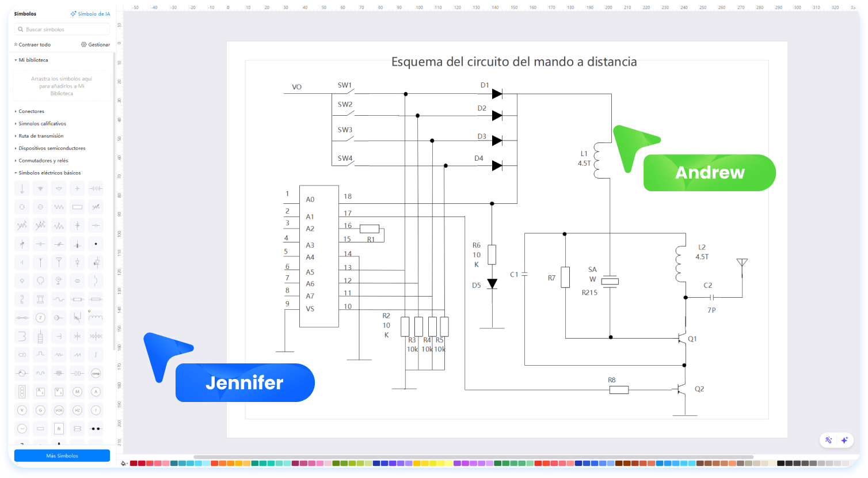Expand the Conectores category
Screen dimensions: 868x478
[31, 111]
